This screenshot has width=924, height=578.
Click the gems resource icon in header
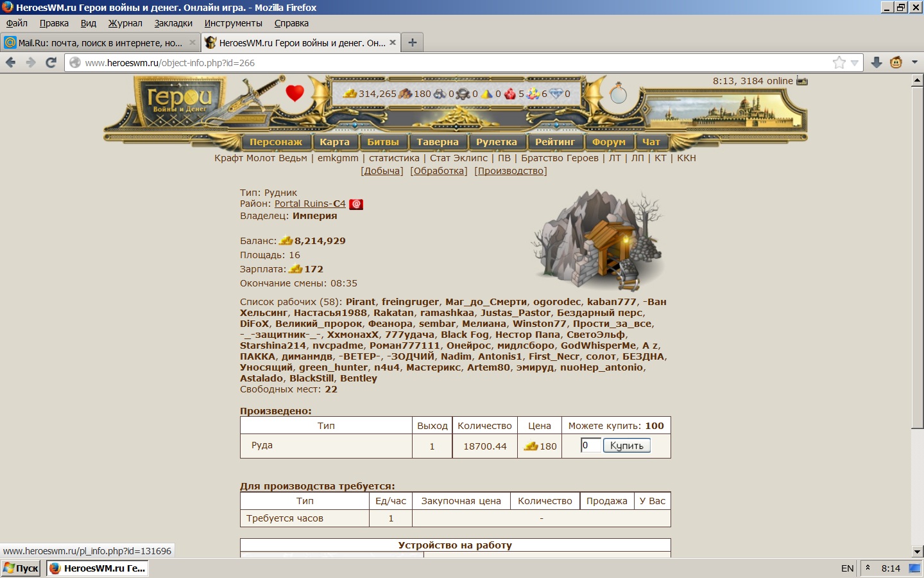[533, 94]
